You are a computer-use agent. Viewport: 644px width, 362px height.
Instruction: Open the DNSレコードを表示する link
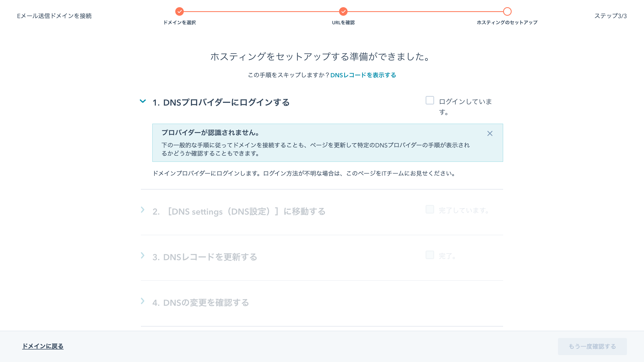(x=363, y=75)
